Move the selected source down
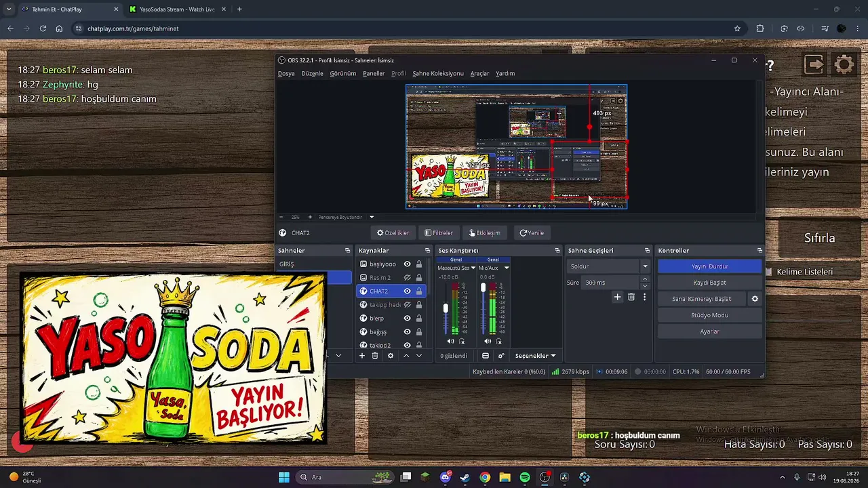The width and height of the screenshot is (868, 488). coord(419,356)
